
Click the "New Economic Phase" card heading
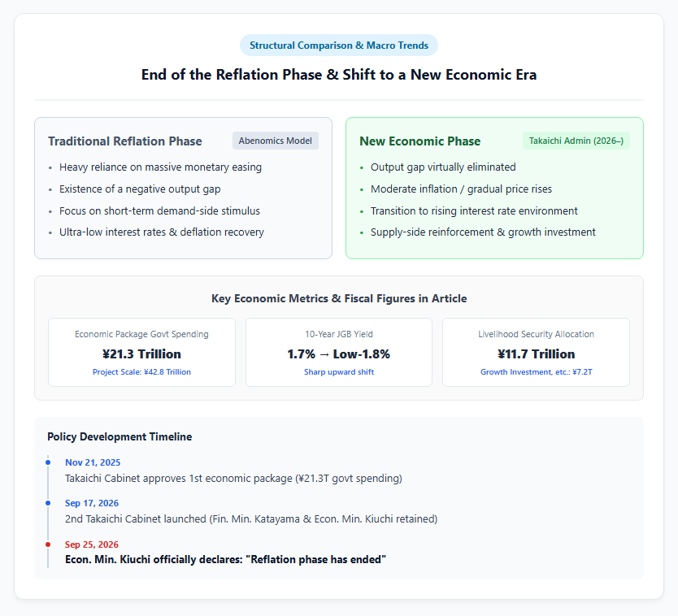[419, 141]
